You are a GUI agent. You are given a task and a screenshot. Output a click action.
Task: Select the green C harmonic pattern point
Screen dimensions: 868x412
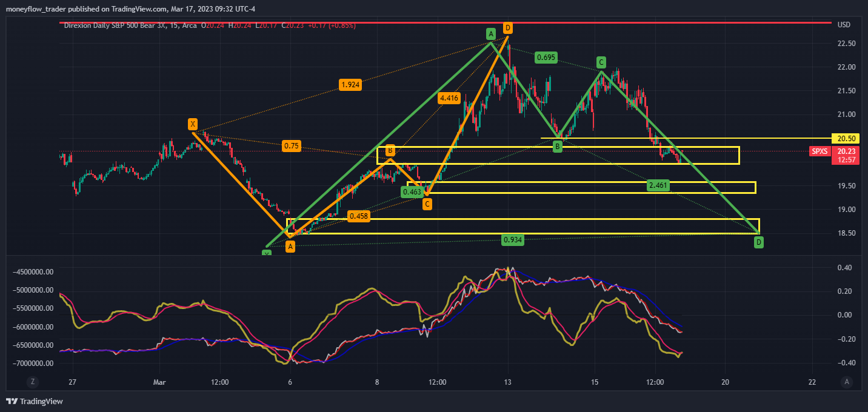tap(601, 62)
